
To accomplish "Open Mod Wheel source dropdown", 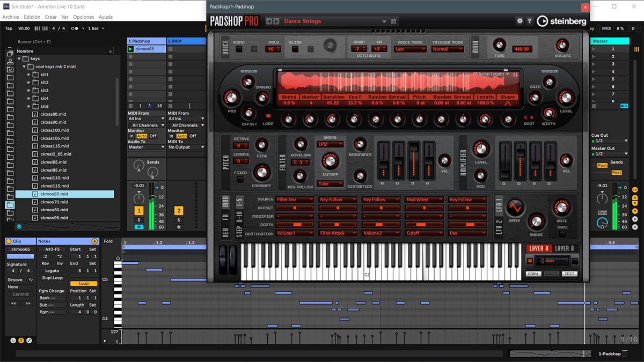I will (x=425, y=200).
